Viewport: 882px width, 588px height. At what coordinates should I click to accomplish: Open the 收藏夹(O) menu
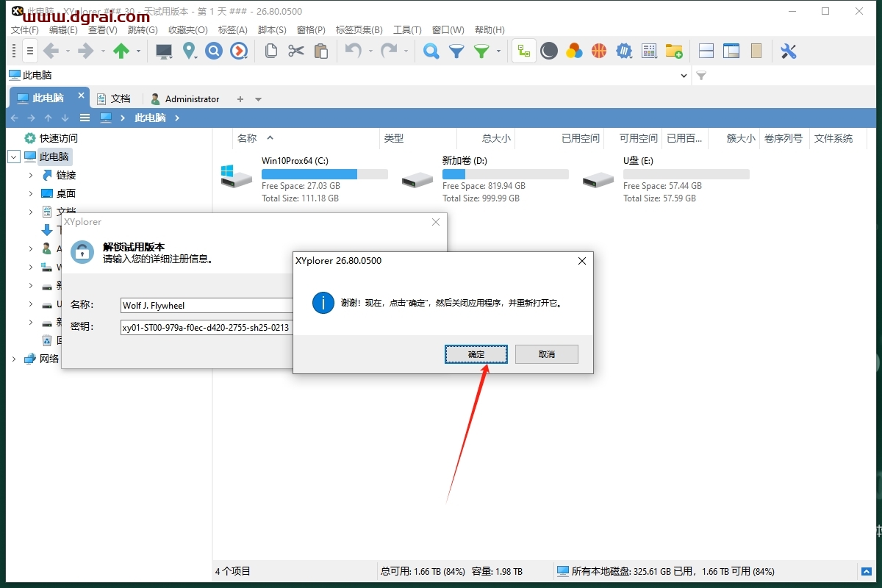pos(188,29)
